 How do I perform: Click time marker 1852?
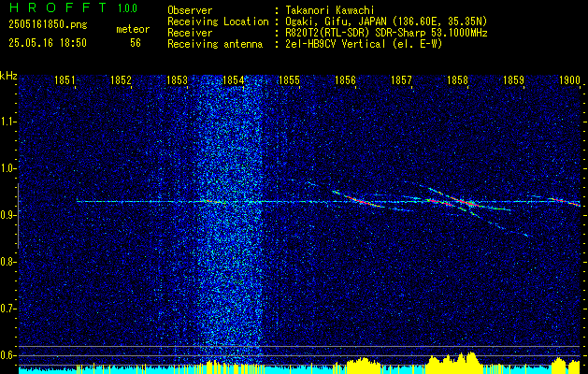122,79
